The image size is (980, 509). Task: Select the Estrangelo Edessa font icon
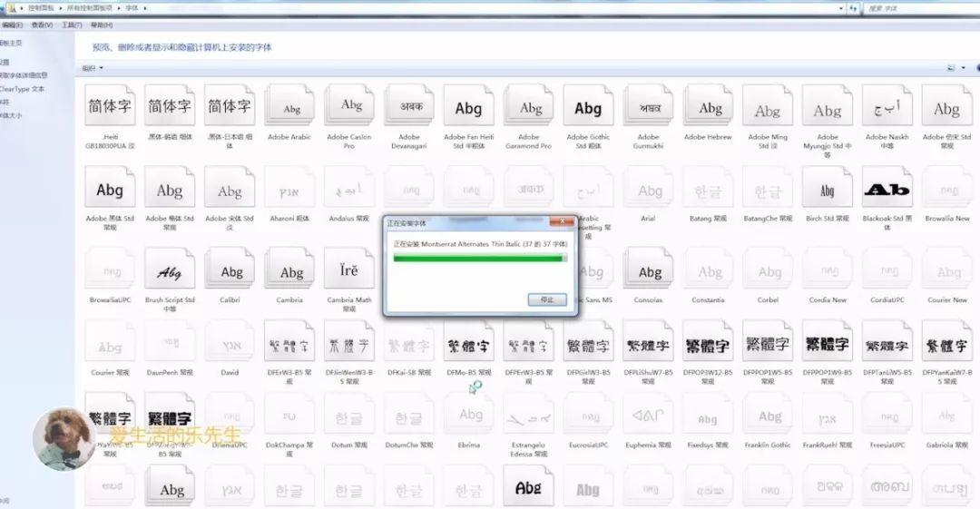pyautogui.click(x=529, y=414)
